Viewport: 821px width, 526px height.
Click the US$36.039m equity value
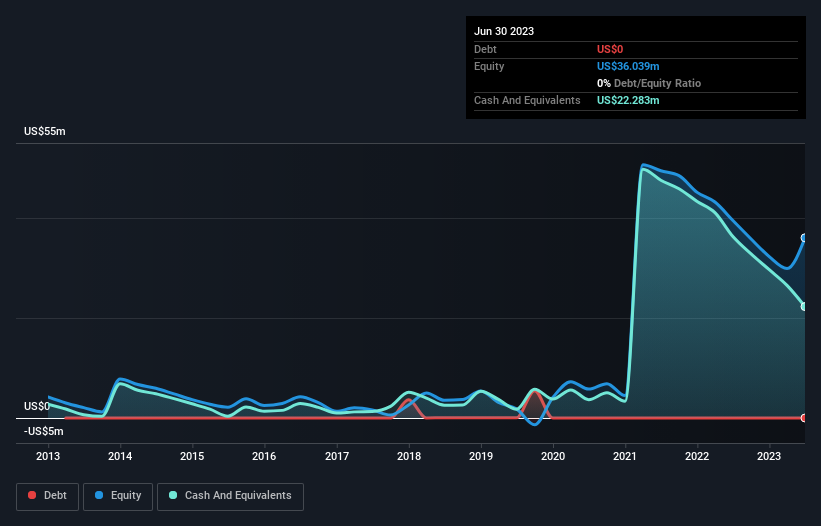coord(628,66)
